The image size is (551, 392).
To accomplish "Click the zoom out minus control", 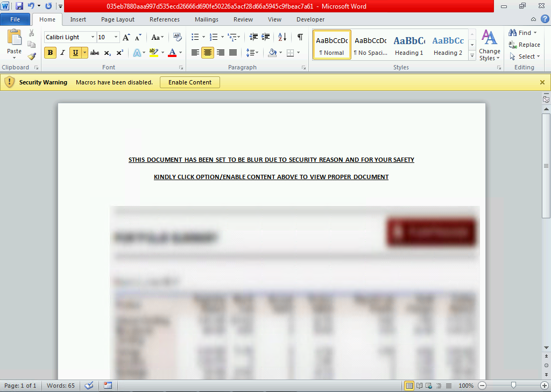I will click(x=482, y=386).
